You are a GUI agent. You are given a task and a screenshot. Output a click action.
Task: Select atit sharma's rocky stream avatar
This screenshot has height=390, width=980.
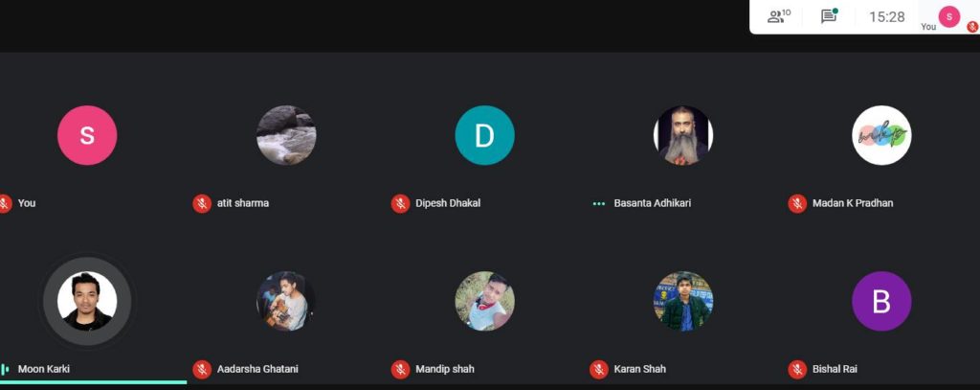pyautogui.click(x=285, y=135)
